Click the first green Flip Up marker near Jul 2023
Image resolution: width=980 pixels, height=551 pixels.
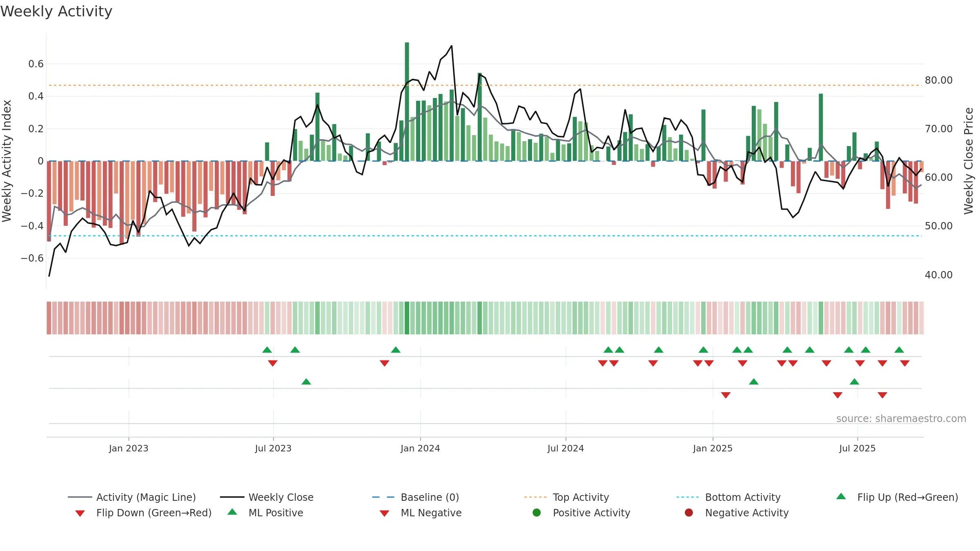(x=267, y=350)
